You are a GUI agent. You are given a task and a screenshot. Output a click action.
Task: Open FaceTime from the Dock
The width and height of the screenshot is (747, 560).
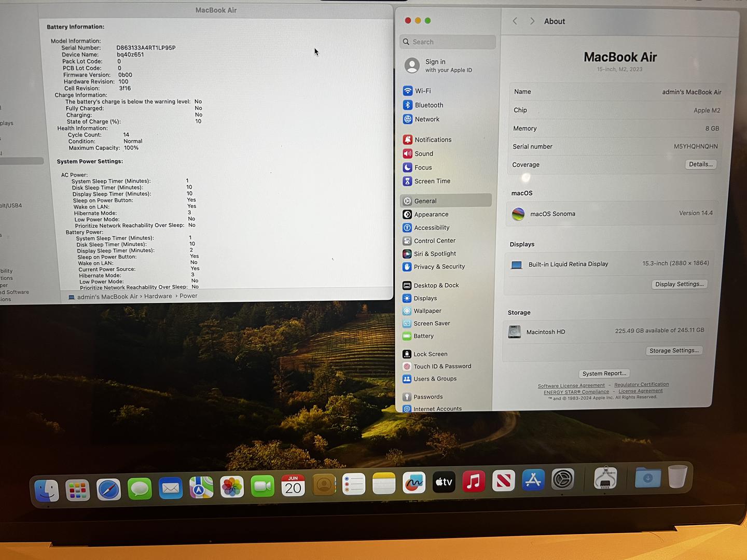(262, 486)
